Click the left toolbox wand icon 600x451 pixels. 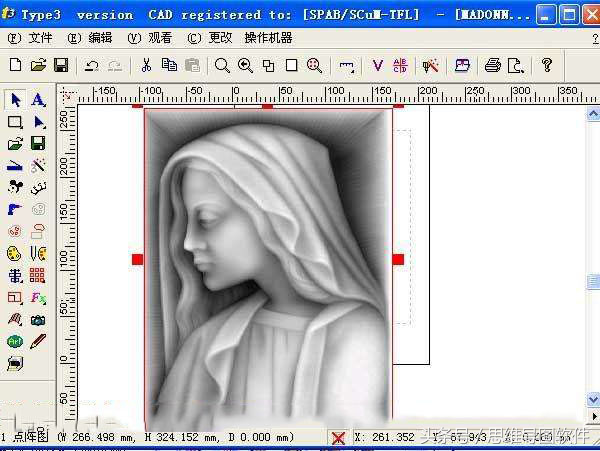(x=38, y=166)
